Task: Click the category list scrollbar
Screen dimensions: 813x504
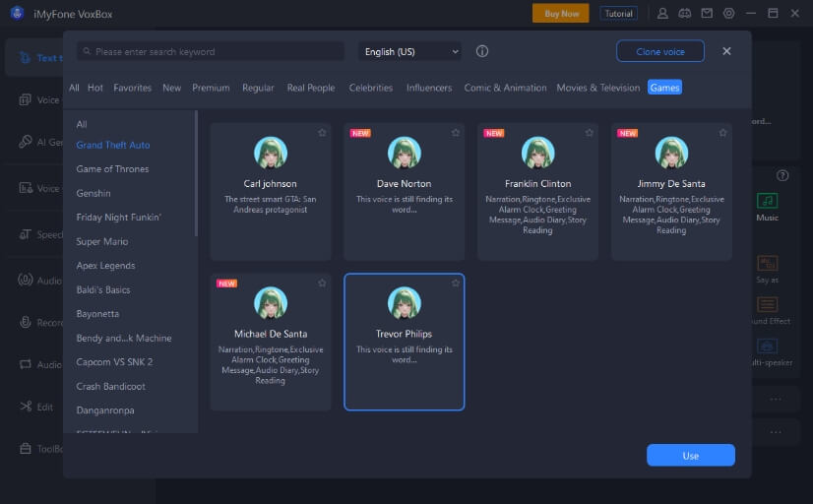Action: (196, 173)
